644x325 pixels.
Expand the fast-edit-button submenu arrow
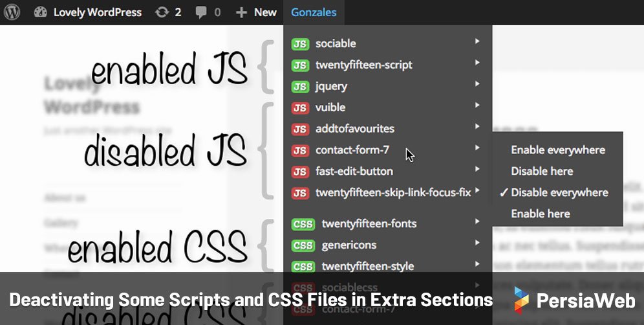coord(477,169)
